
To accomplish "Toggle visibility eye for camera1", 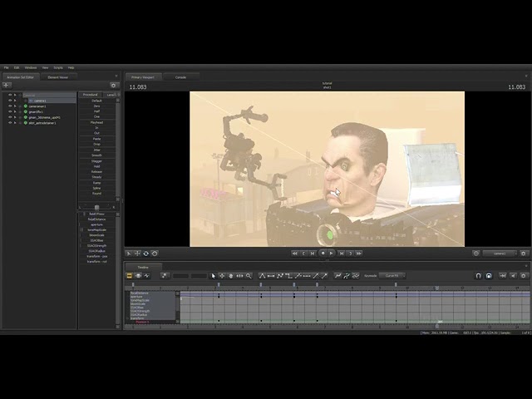I will [x=10, y=101].
